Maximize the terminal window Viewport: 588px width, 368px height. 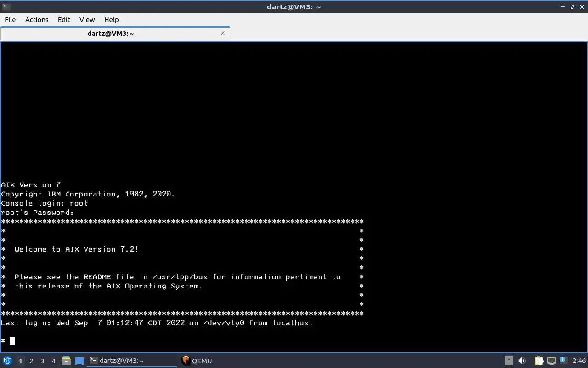(x=572, y=6)
